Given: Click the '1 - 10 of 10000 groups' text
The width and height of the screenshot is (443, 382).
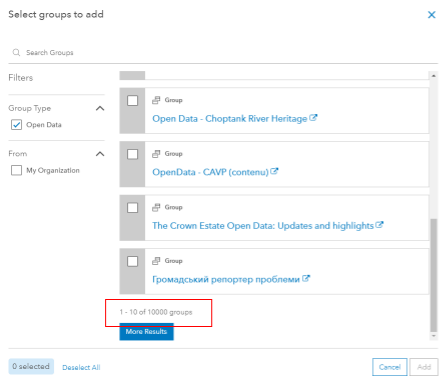Looking at the screenshot, I should pyautogui.click(x=156, y=312).
